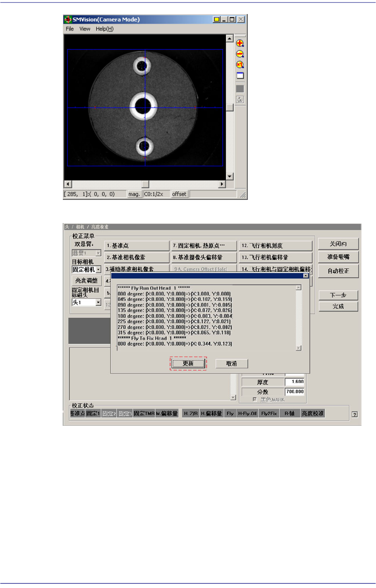
Task: Click the gray square icon in SMVision toolbar
Action: (240, 89)
